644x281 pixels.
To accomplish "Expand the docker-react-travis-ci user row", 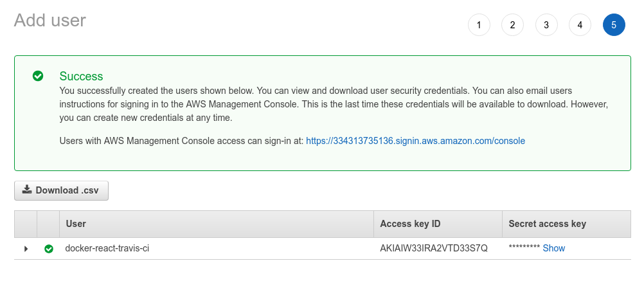I will pyautogui.click(x=26, y=249).
